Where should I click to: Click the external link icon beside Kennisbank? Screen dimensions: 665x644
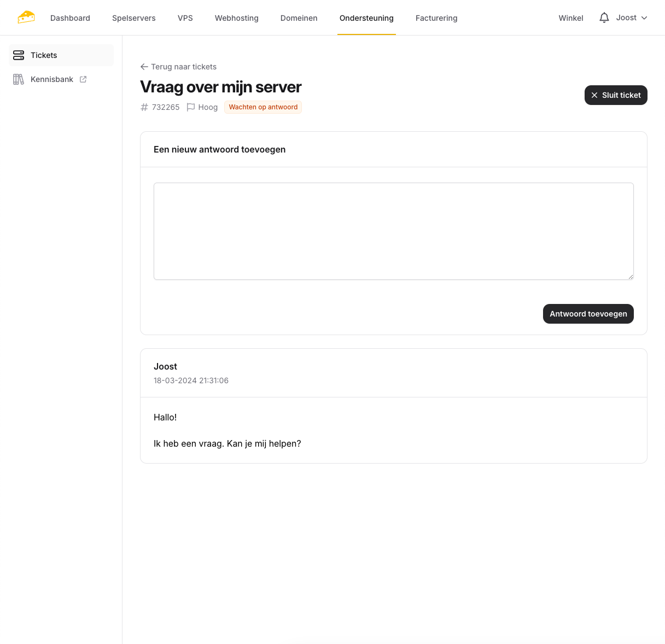[x=83, y=79]
